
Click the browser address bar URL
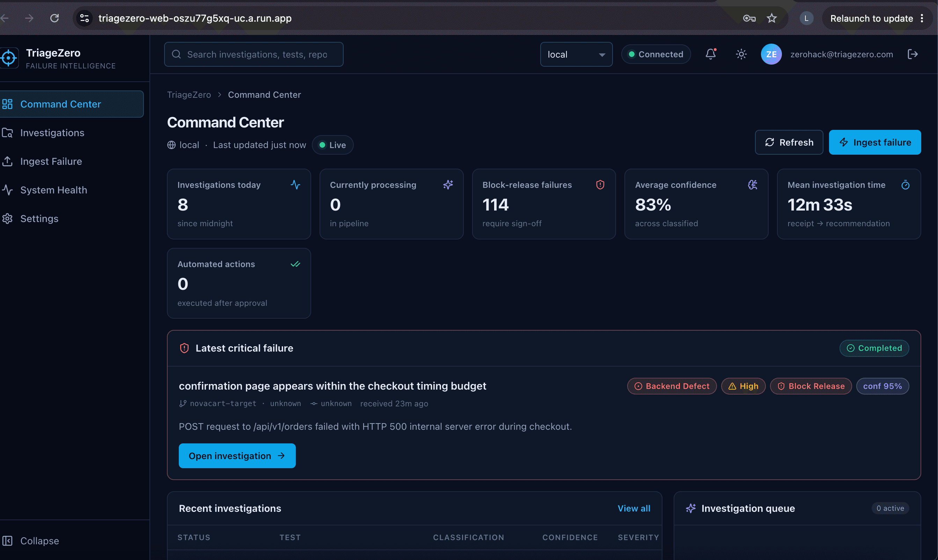(x=195, y=18)
